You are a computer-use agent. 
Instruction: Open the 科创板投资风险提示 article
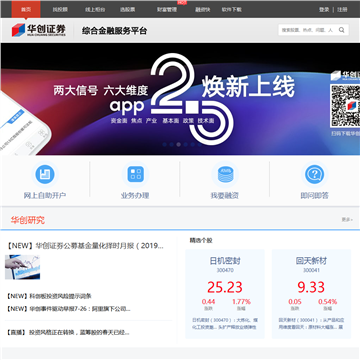point(49,296)
